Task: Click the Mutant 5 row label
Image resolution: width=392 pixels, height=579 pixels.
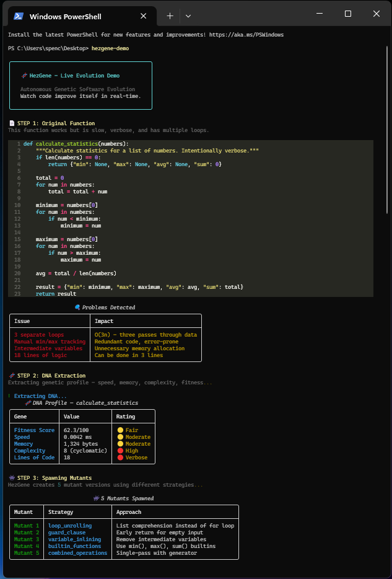Action: click(26, 553)
